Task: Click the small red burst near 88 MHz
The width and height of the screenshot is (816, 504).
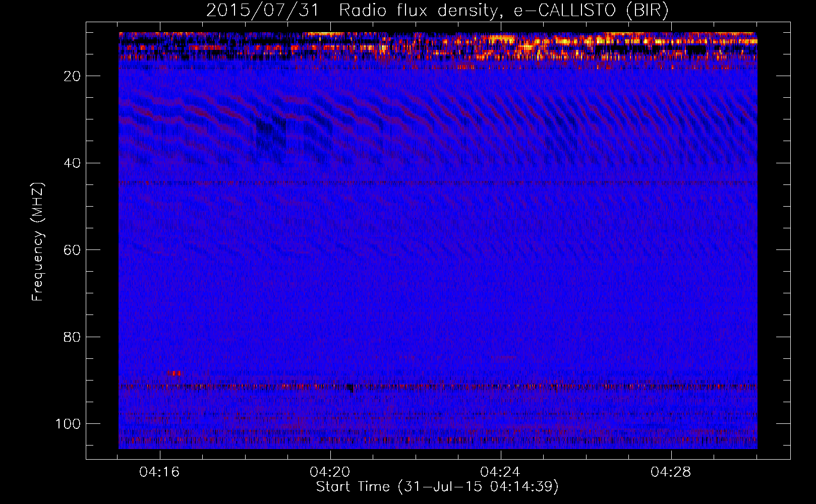Action: pos(174,373)
